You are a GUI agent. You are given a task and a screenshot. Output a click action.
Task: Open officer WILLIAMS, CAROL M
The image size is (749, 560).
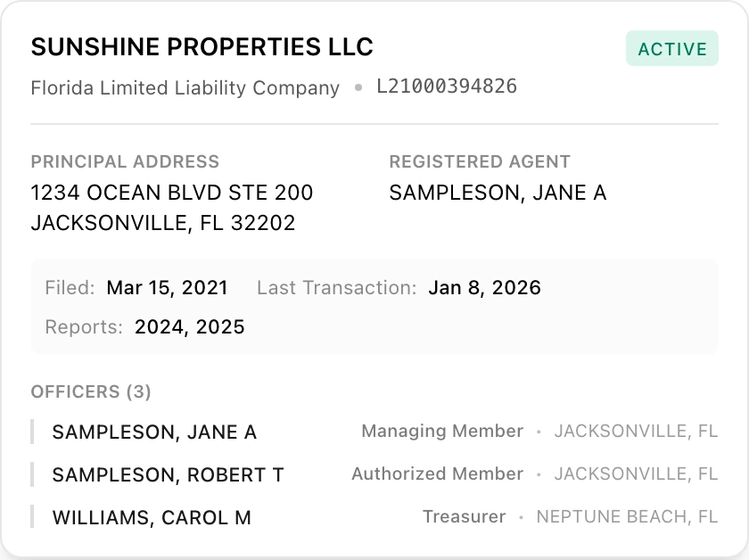152,517
